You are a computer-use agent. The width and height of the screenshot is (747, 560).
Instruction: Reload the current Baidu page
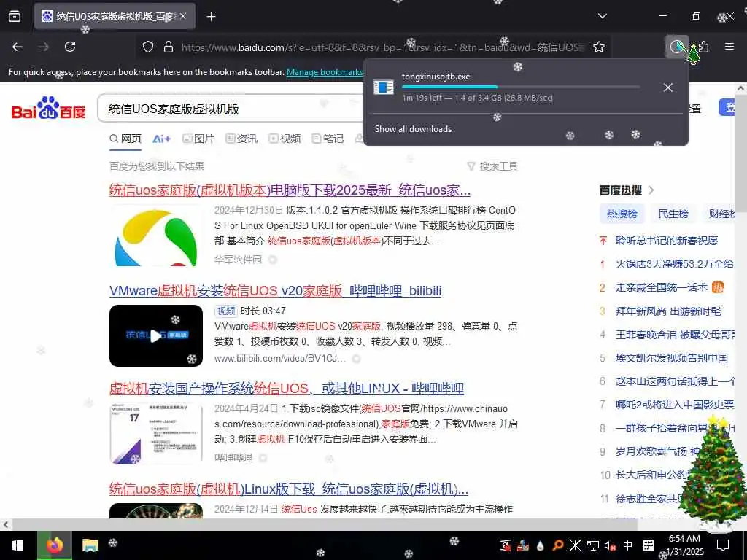tap(70, 47)
